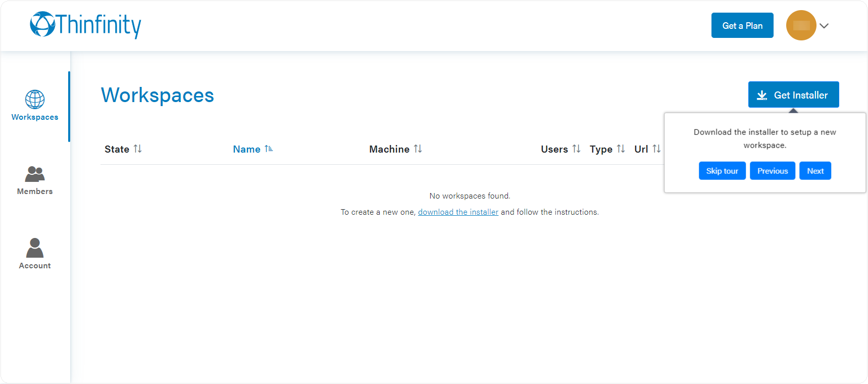
Task: Click the orange user avatar
Action: 801,25
